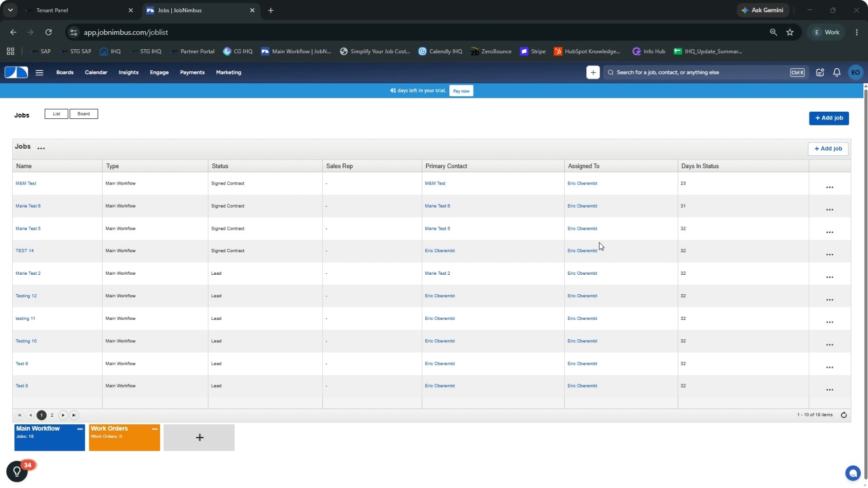
Task: Go to last page of jobs grid
Action: point(74,415)
